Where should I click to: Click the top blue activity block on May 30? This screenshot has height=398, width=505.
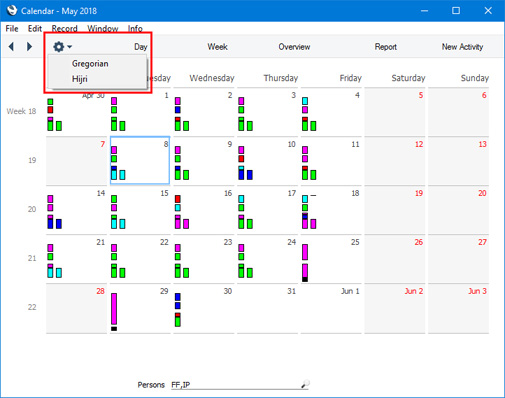[178, 297]
